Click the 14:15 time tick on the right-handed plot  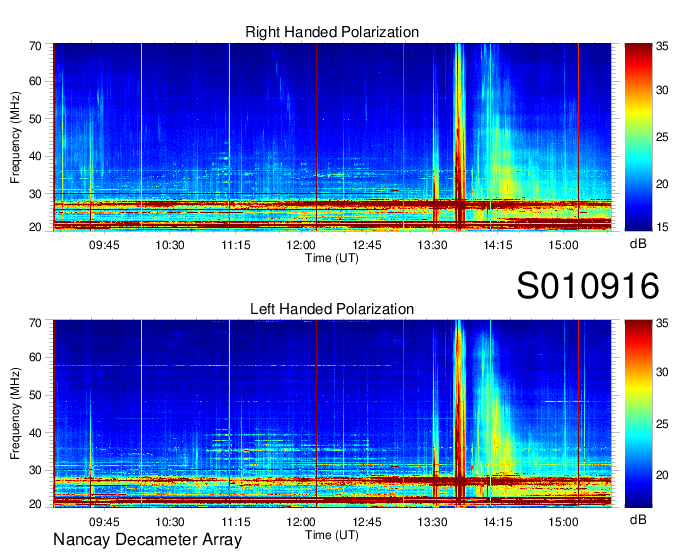(498, 245)
